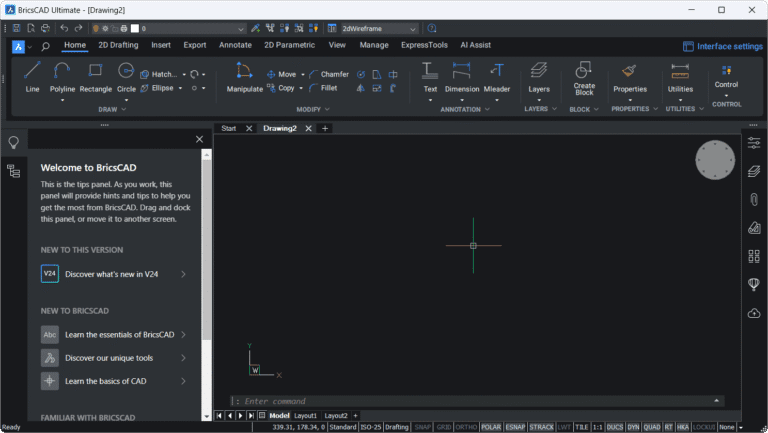This screenshot has width=768, height=433.
Task: Click the white layer color swatch
Action: (x=135, y=28)
